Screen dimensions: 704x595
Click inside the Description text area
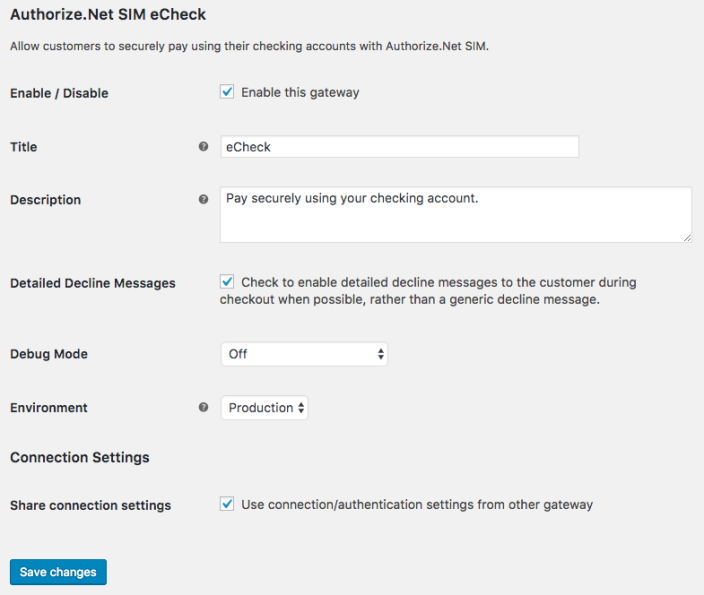[455, 215]
